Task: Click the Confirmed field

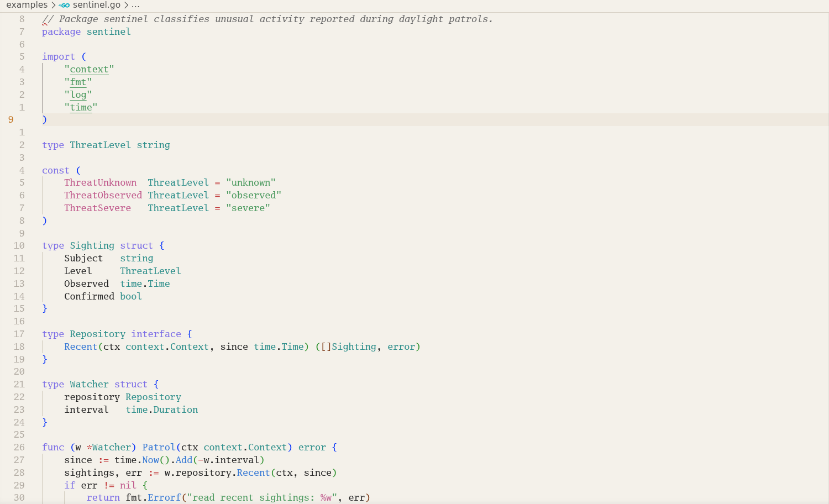Action: tap(89, 296)
